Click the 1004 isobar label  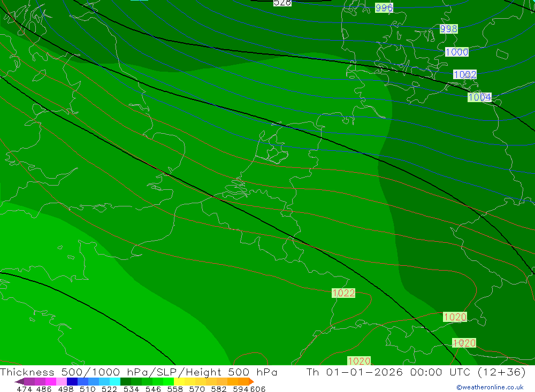tap(479, 97)
